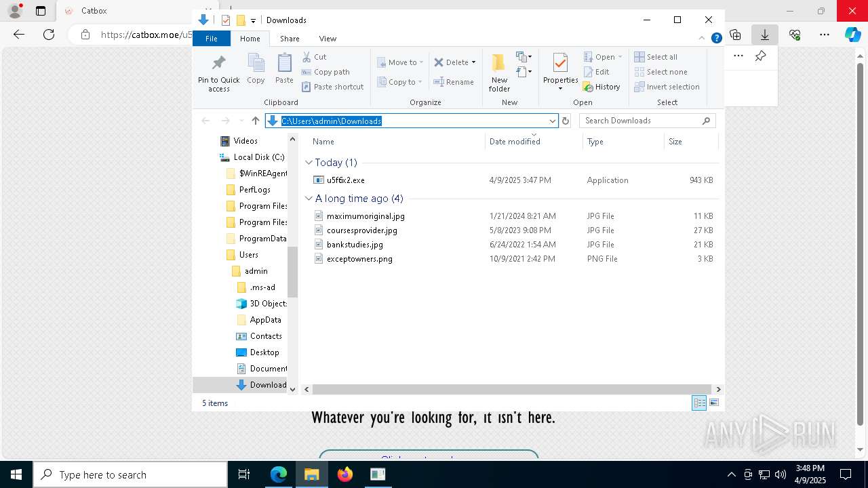Select the Home ribbon tab
Screen dimensions: 868x488
click(x=250, y=39)
